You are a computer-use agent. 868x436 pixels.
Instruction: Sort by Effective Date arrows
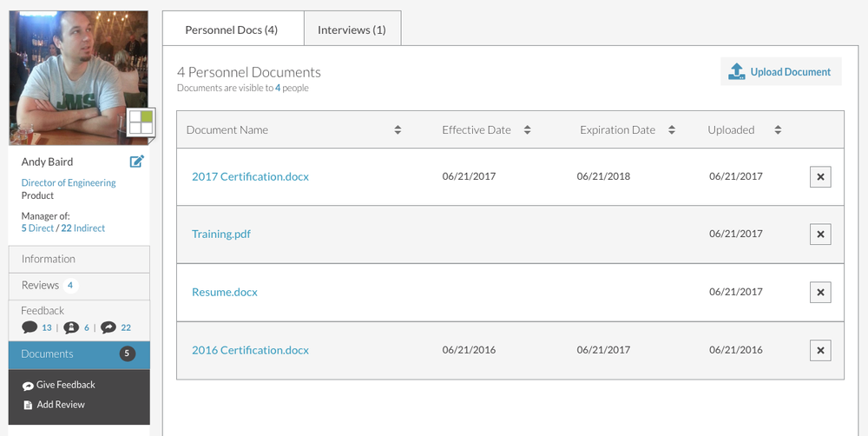(527, 129)
